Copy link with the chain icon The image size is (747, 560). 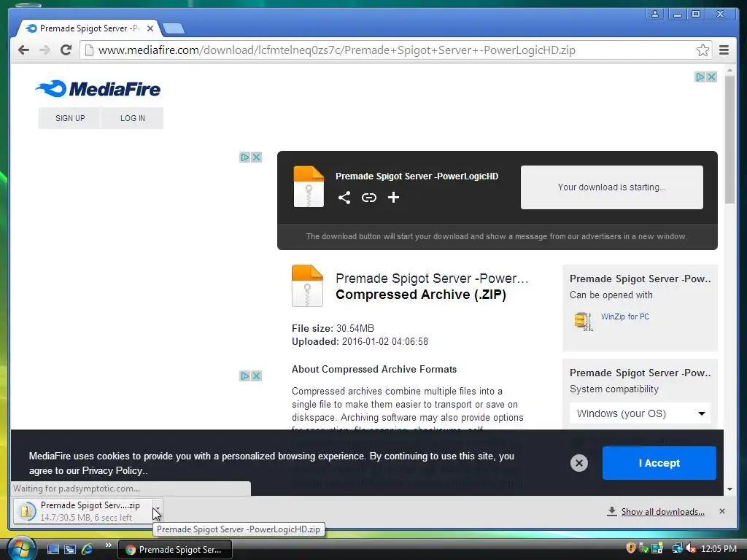click(368, 198)
